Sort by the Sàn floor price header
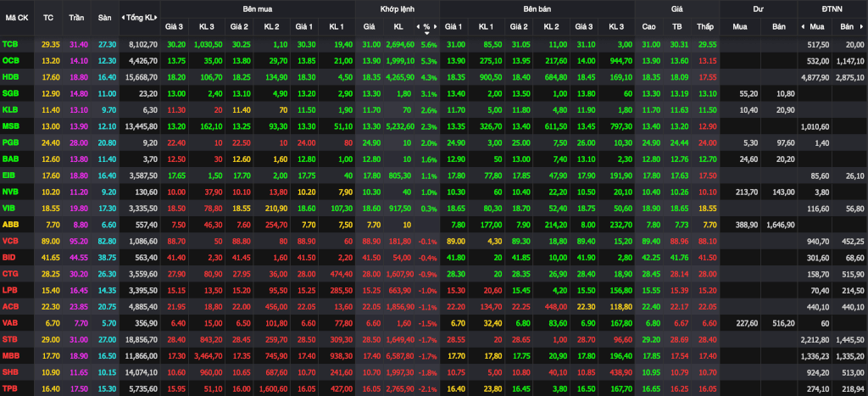 pos(104,18)
